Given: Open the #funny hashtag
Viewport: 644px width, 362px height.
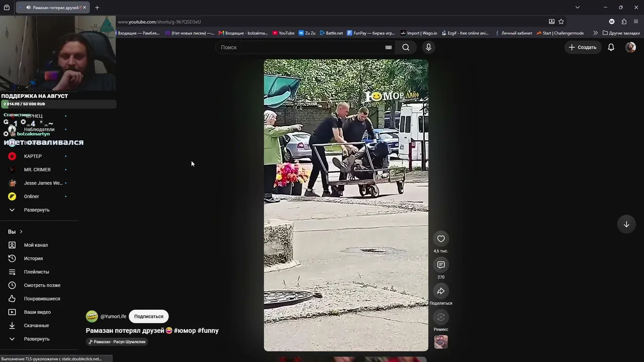Looking at the screenshot, I should pyautogui.click(x=208, y=330).
